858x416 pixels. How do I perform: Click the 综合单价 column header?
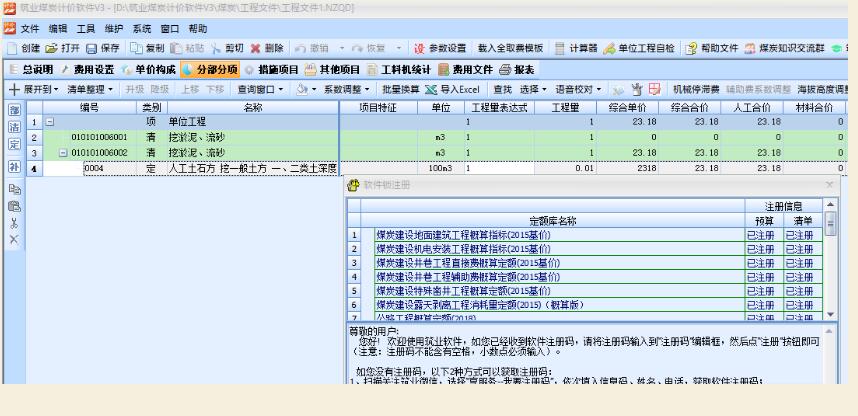pyautogui.click(x=627, y=108)
